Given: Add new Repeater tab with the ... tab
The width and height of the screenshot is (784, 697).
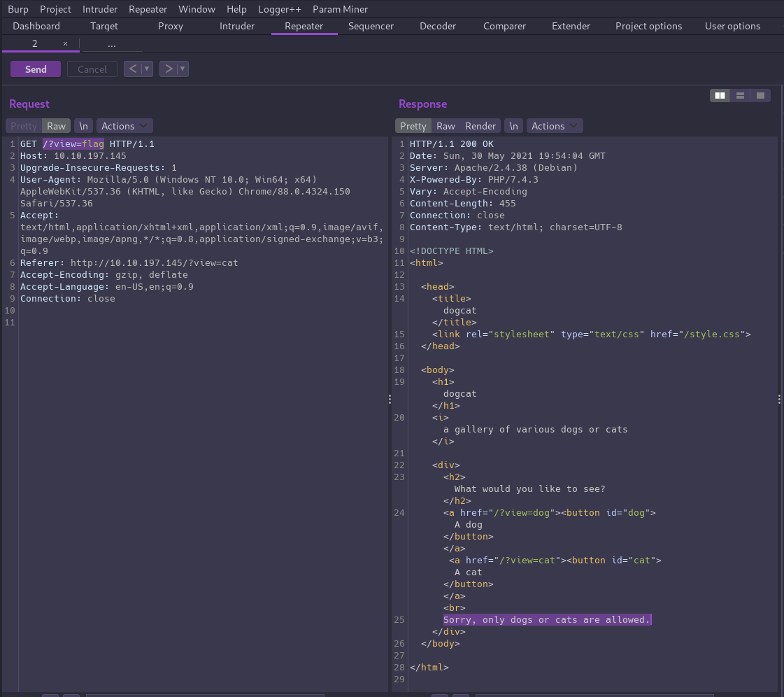Looking at the screenshot, I should pyautogui.click(x=111, y=44).
